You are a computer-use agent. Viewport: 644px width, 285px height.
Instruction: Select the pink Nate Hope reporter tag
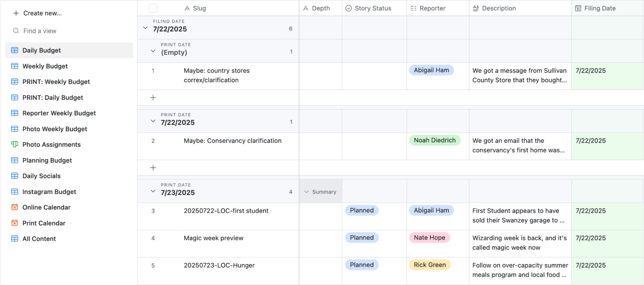tap(429, 238)
